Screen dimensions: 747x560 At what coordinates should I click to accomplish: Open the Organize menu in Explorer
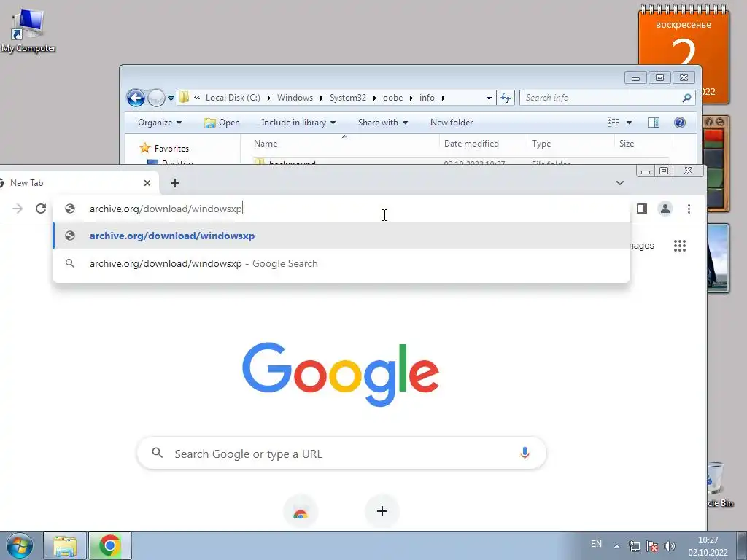click(x=160, y=122)
